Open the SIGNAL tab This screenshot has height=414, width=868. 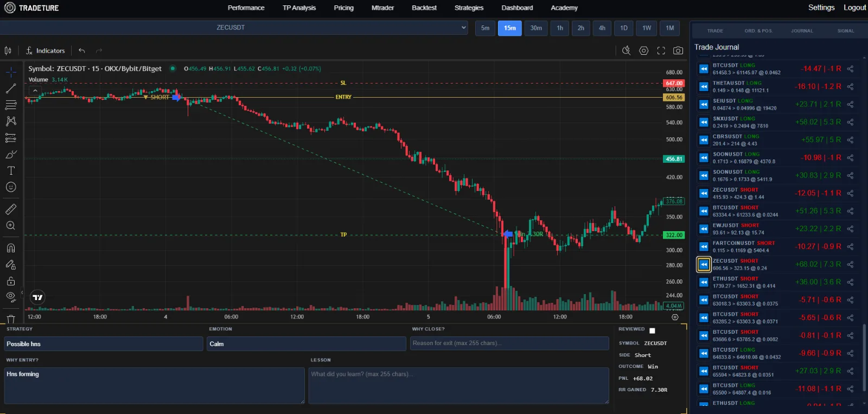(x=846, y=31)
